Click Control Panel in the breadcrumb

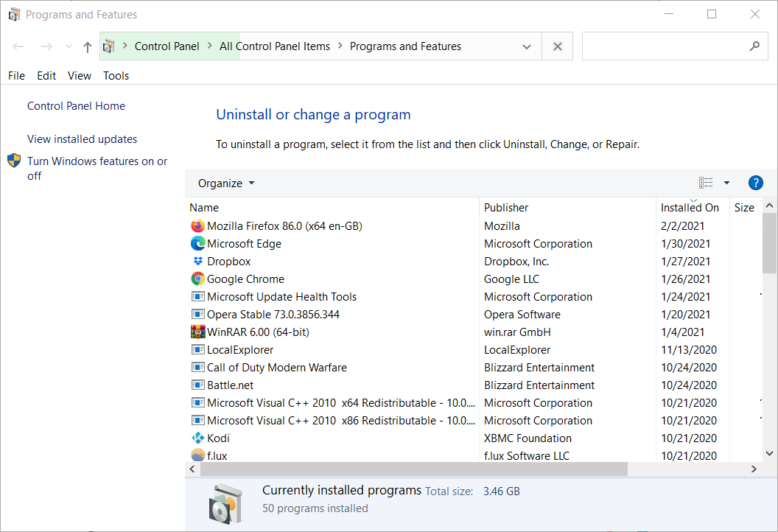(167, 46)
